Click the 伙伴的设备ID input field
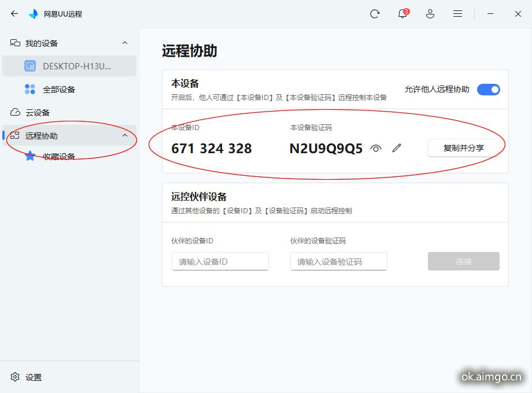The height and width of the screenshot is (393, 532). (220, 261)
